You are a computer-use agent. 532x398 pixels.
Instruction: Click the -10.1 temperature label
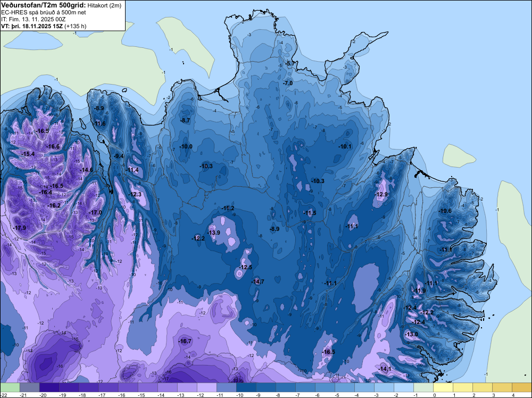point(345,146)
